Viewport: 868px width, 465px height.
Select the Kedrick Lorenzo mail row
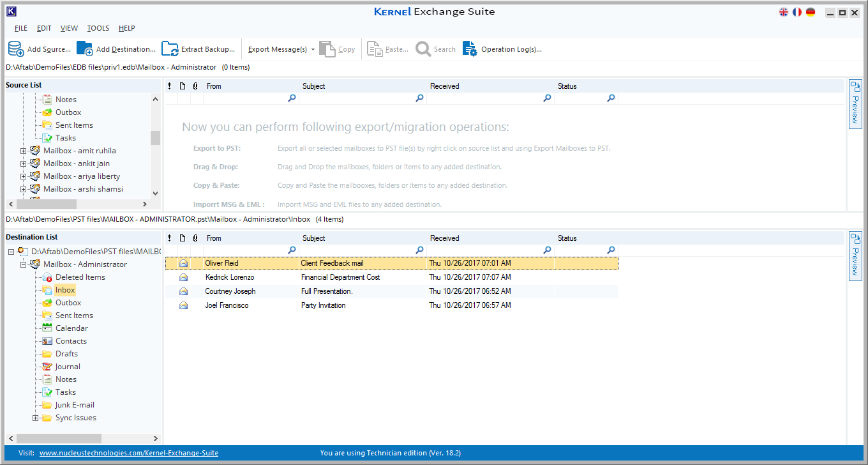(x=391, y=277)
